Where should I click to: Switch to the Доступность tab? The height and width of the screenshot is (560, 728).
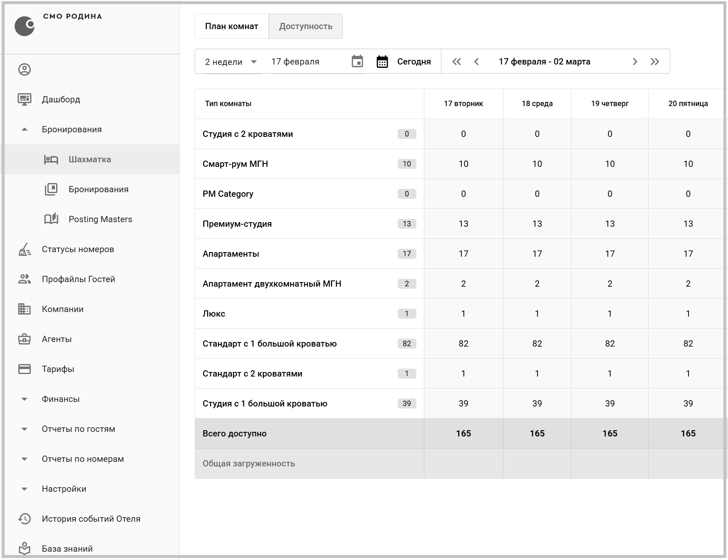(305, 26)
